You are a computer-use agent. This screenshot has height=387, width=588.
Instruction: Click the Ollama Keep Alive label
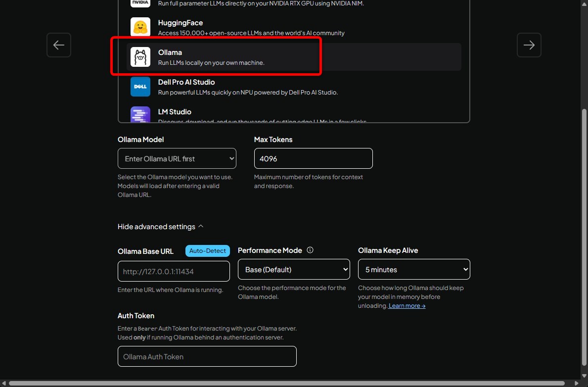click(388, 250)
